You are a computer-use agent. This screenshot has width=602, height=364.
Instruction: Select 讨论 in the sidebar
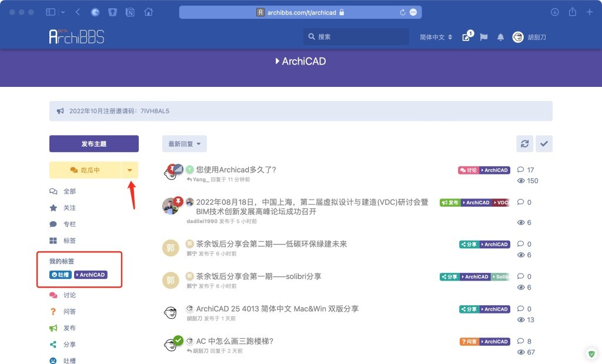tap(63, 295)
